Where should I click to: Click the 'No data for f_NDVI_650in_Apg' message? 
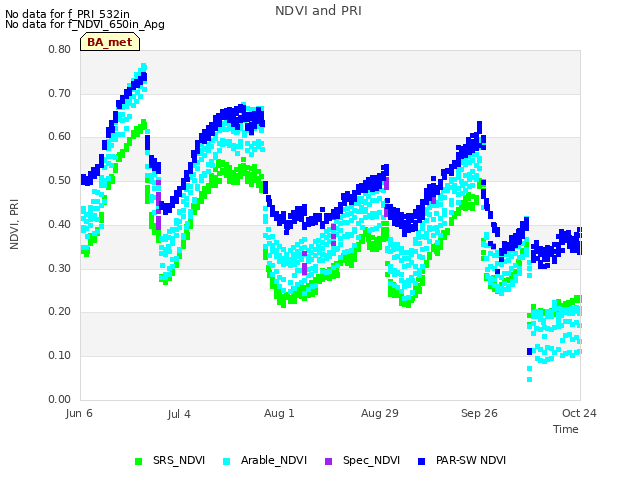(85, 24)
